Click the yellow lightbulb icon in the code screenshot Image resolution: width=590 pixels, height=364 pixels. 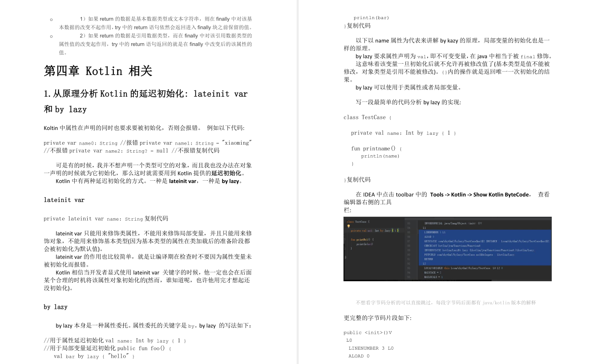[349, 226]
